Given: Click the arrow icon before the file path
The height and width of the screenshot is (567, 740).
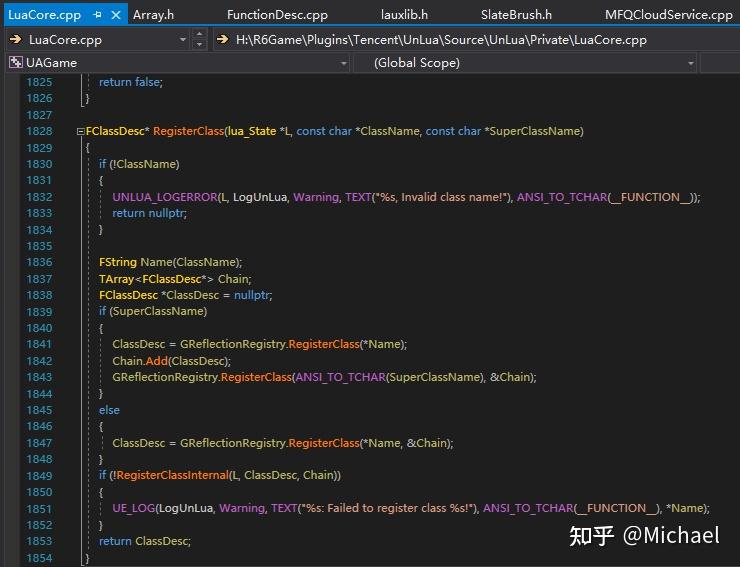Looking at the screenshot, I should click(222, 40).
